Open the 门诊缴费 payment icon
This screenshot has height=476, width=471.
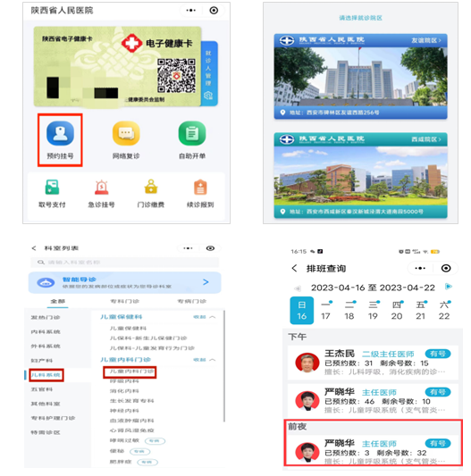point(151,187)
